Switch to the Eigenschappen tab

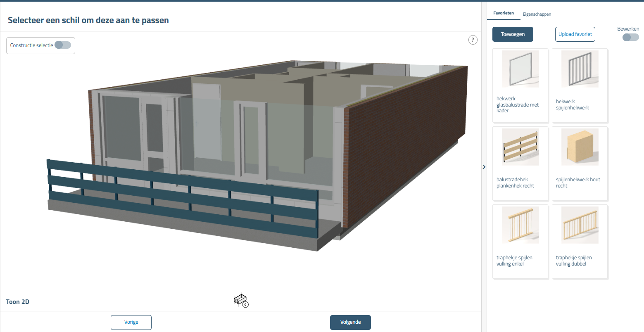click(x=537, y=14)
